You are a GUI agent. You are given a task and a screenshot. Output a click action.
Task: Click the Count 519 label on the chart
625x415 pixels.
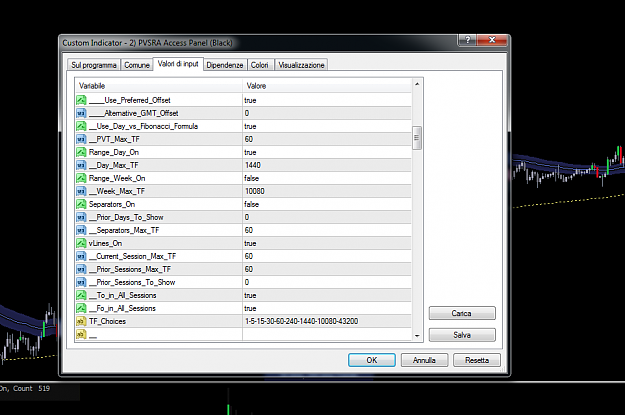31,388
